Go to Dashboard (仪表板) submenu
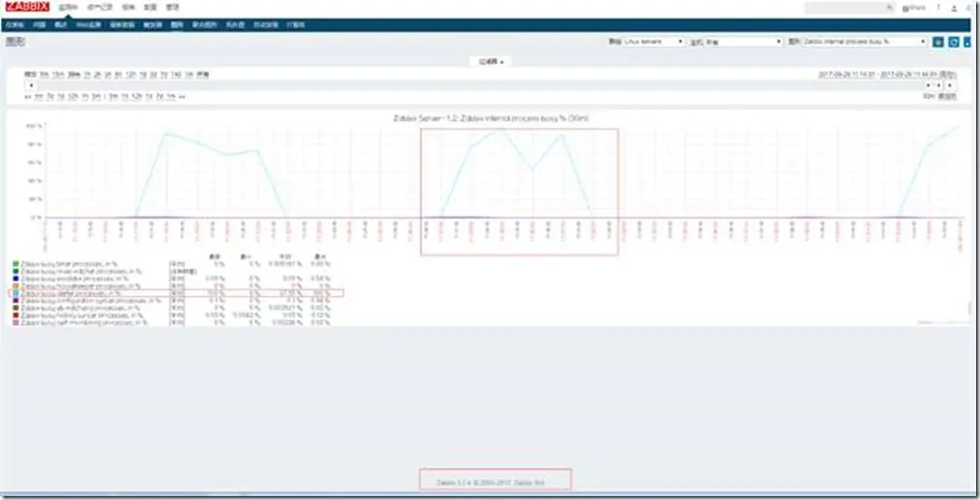This screenshot has height=500, width=980. tap(15, 25)
